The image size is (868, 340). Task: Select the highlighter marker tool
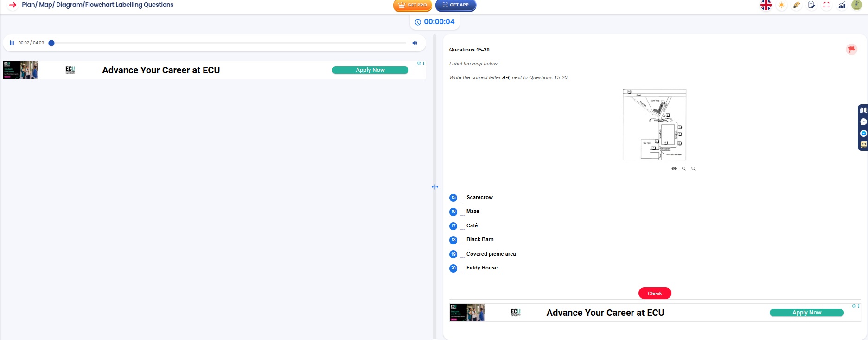tap(797, 5)
